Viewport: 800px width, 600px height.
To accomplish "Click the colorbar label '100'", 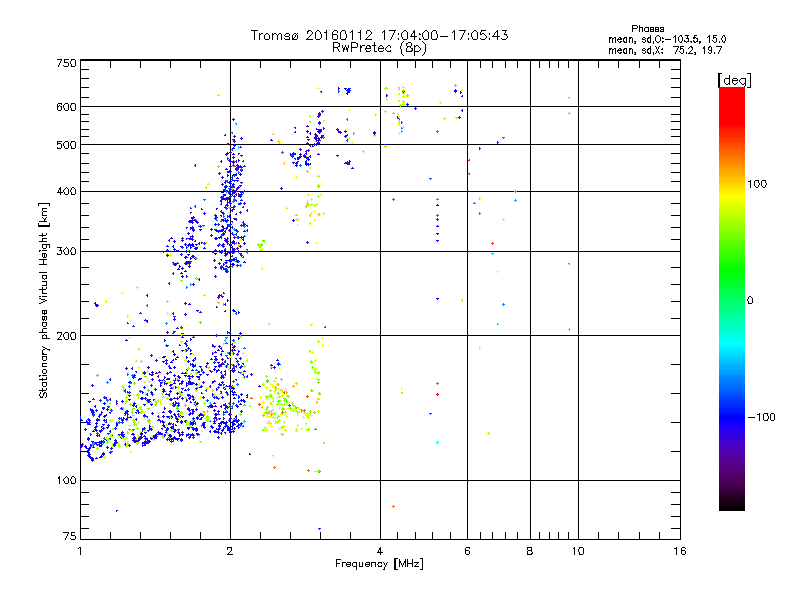I will click(x=757, y=184).
